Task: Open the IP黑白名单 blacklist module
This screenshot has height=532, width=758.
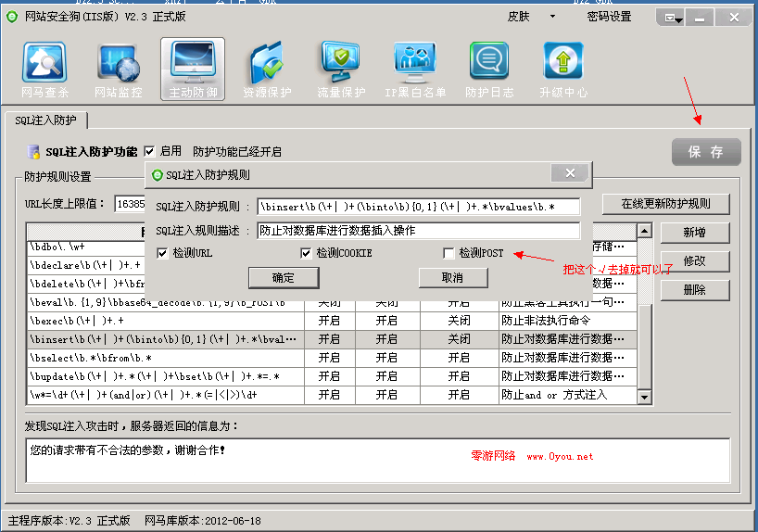Action: pos(415,70)
